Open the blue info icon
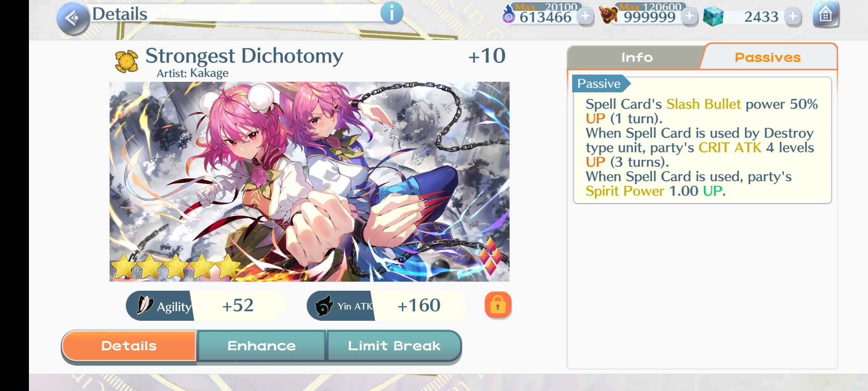 coord(392,13)
